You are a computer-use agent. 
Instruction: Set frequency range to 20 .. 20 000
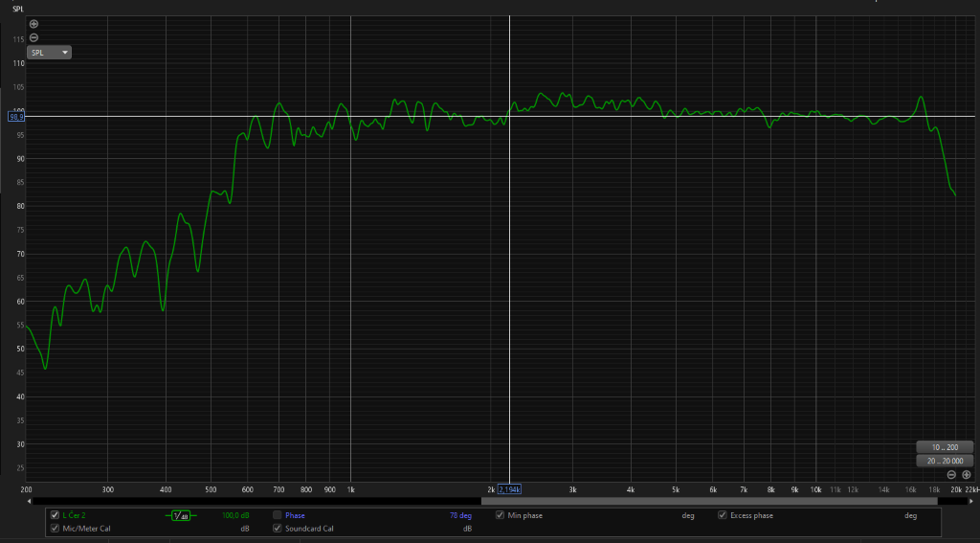[x=945, y=461]
